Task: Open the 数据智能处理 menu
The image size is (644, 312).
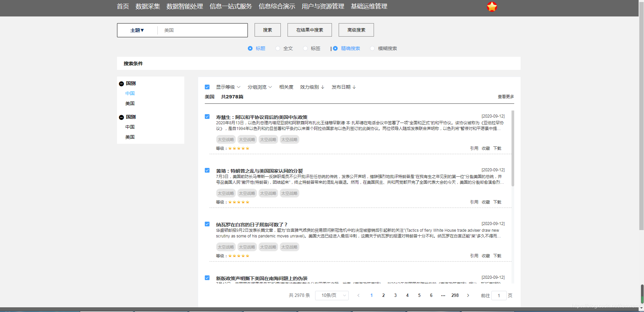Action: [185, 6]
